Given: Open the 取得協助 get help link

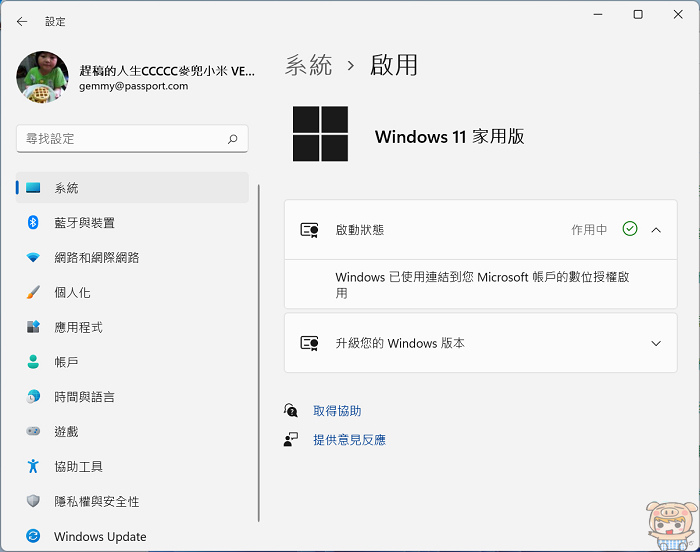Looking at the screenshot, I should tap(337, 411).
